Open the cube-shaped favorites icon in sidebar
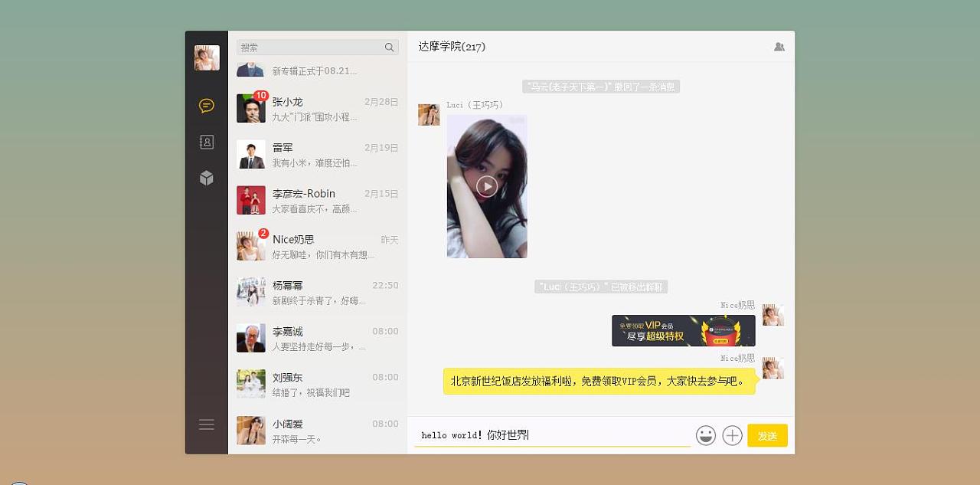Image resolution: width=980 pixels, height=485 pixels. point(206,178)
